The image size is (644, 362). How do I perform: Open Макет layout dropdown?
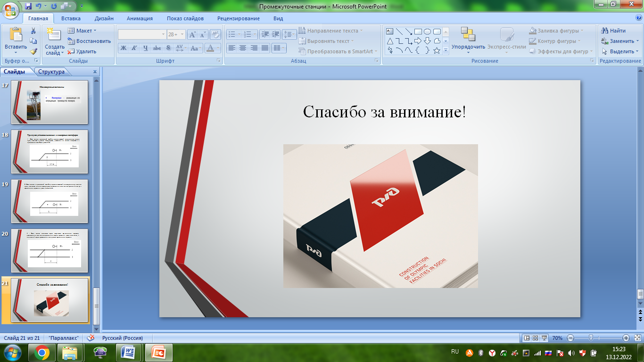(x=82, y=31)
